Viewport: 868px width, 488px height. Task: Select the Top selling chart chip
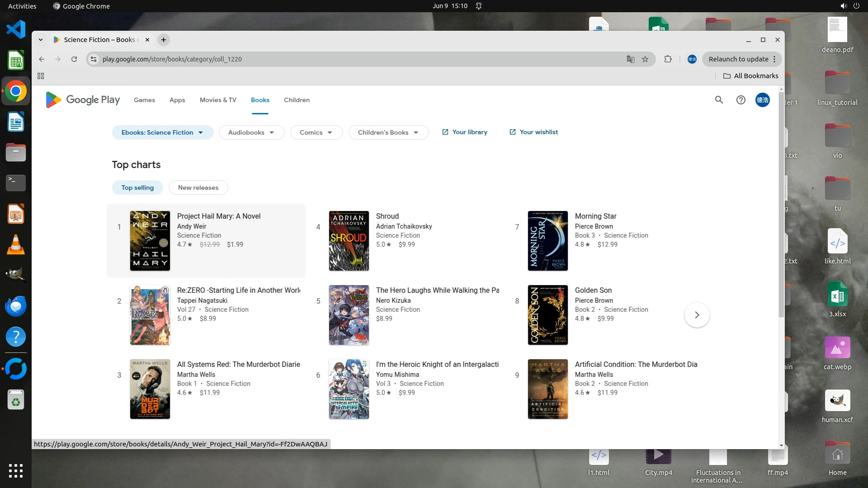coord(137,188)
